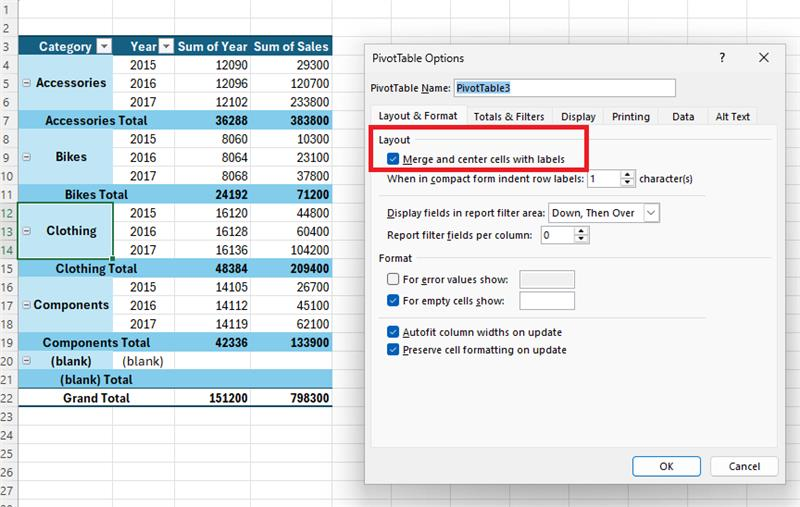Viewport: 800px width, 507px height.
Task: Switch to the Totals & Filters tab
Action: click(x=509, y=117)
